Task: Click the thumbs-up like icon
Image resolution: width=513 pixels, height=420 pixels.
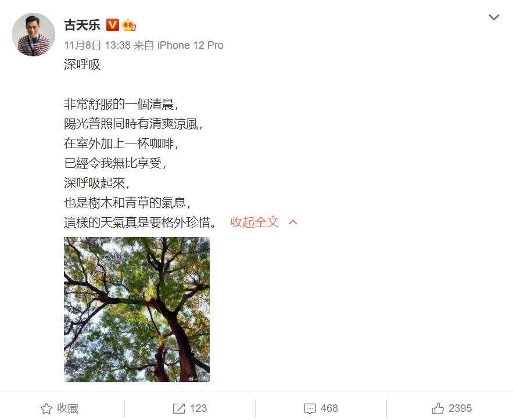Action: click(x=437, y=408)
